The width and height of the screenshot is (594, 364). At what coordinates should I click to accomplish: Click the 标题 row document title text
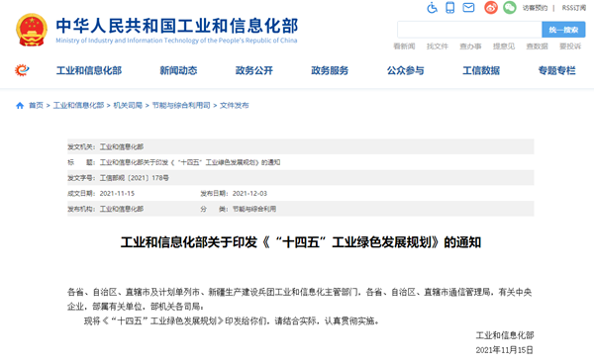tap(190, 162)
